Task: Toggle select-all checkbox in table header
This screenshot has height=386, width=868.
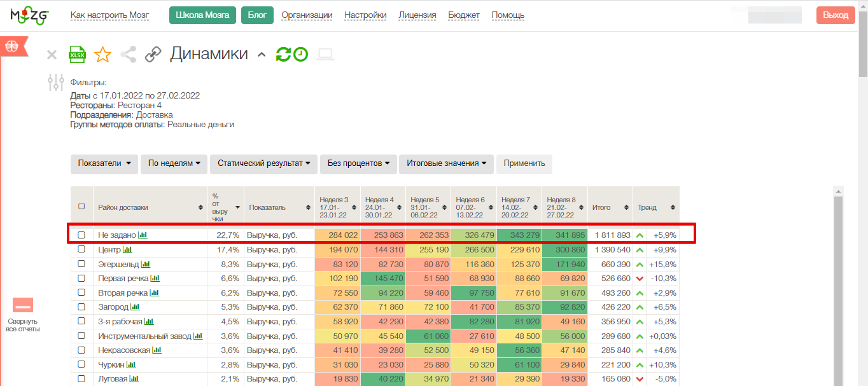Action: [x=81, y=207]
